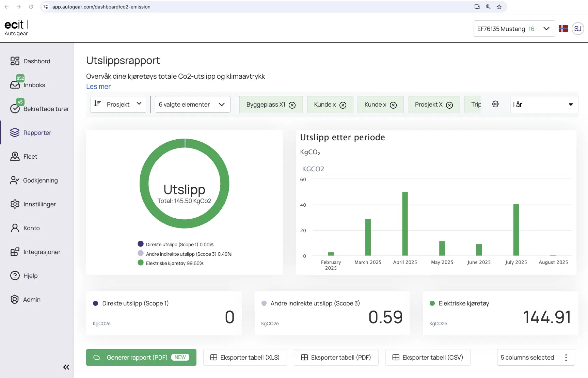This screenshot has width=588, height=378.
Task: Generate a PDF report
Action: tap(141, 357)
